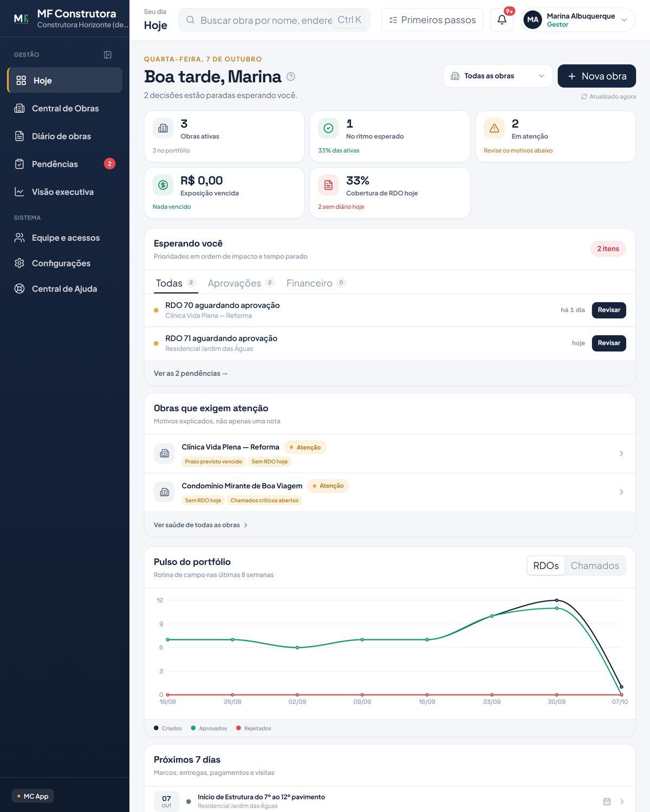Open Diário de obras
The image size is (650, 812).
click(x=65, y=136)
